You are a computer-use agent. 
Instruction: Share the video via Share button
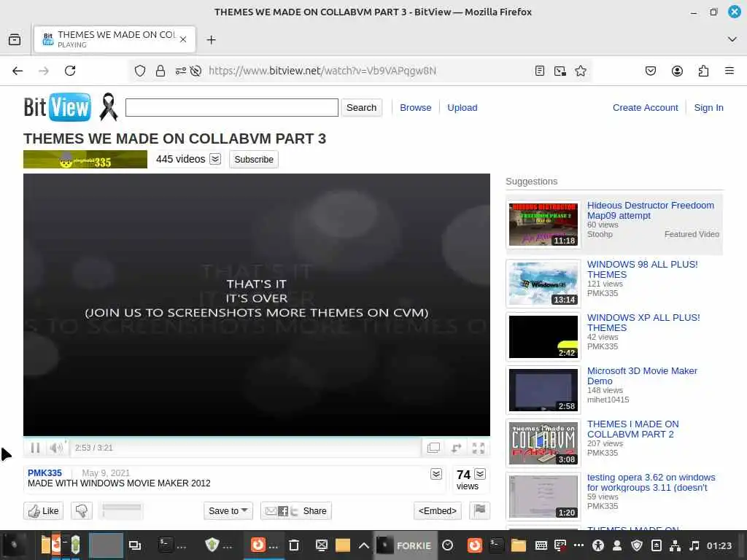[x=296, y=511]
